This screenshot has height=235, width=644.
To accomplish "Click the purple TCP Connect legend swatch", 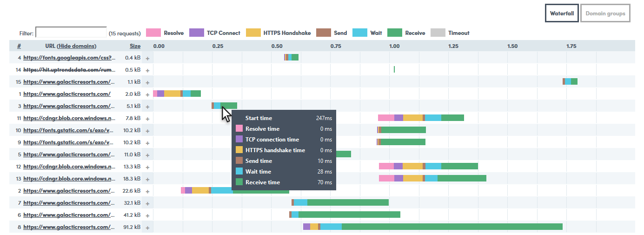I will tap(197, 33).
